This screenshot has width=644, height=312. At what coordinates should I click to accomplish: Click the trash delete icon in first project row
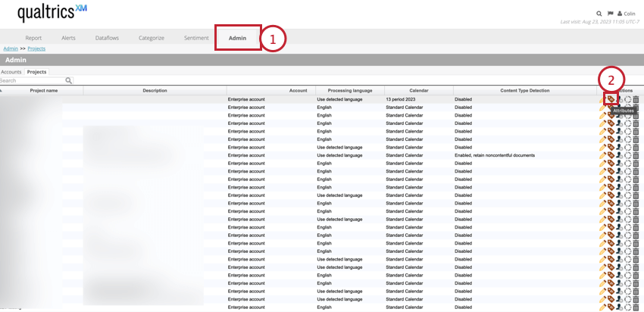coord(636,99)
